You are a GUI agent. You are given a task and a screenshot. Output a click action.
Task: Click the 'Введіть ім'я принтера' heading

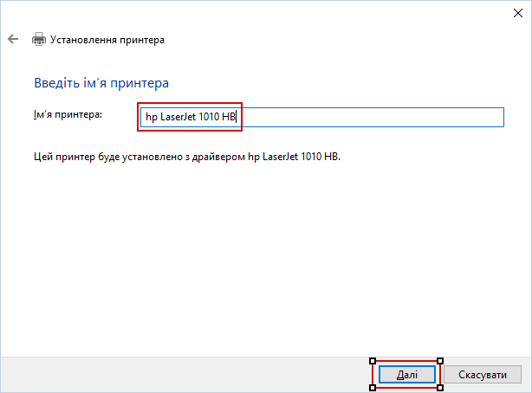click(x=101, y=83)
